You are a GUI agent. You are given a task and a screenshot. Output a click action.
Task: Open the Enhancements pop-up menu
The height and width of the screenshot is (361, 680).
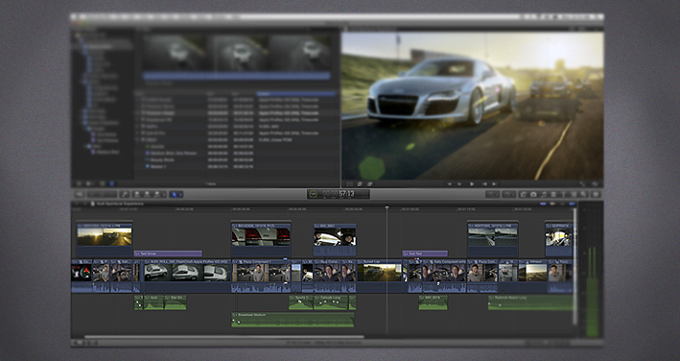tap(493, 194)
